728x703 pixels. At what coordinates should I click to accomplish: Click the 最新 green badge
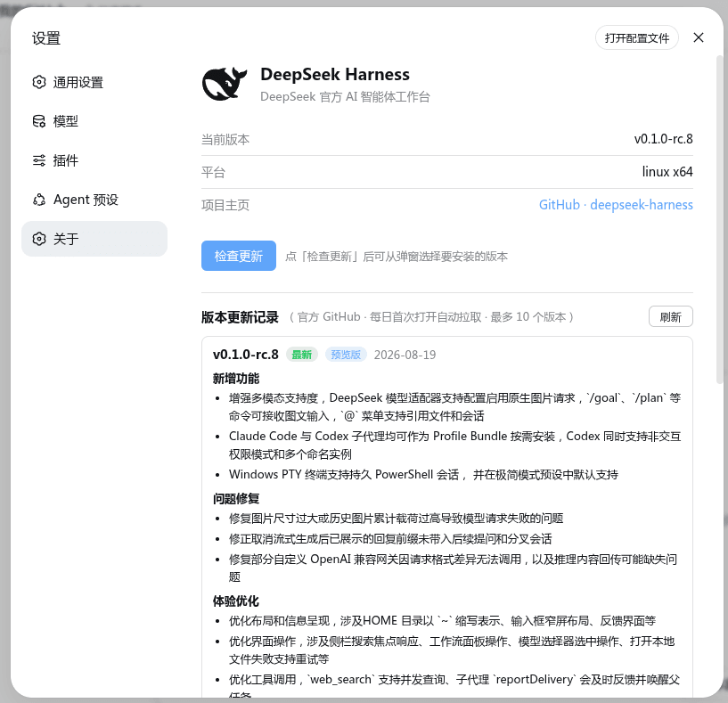(301, 355)
